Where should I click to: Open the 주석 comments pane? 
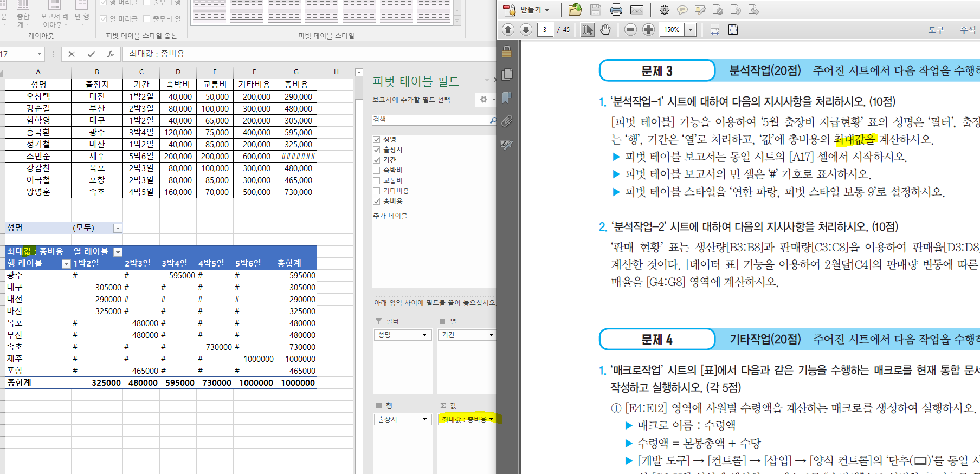click(968, 30)
